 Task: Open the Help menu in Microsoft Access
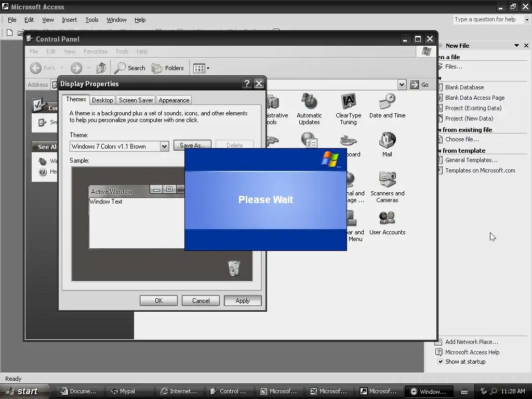click(x=140, y=20)
